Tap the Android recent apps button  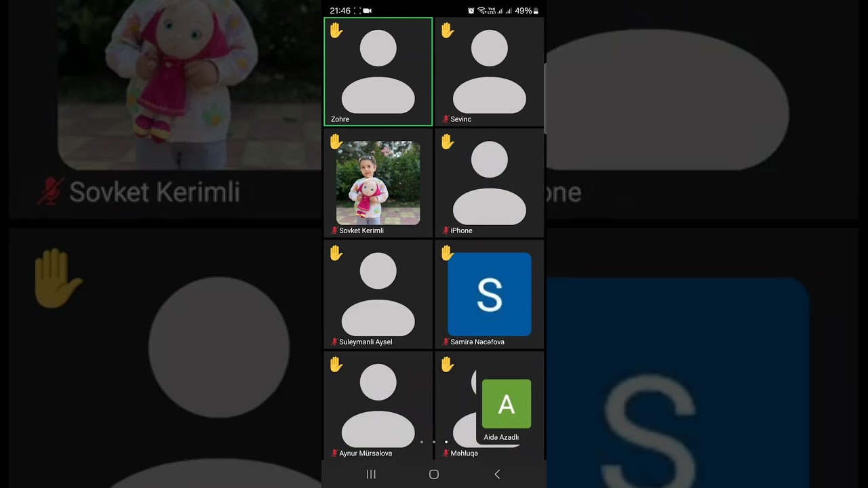371,474
